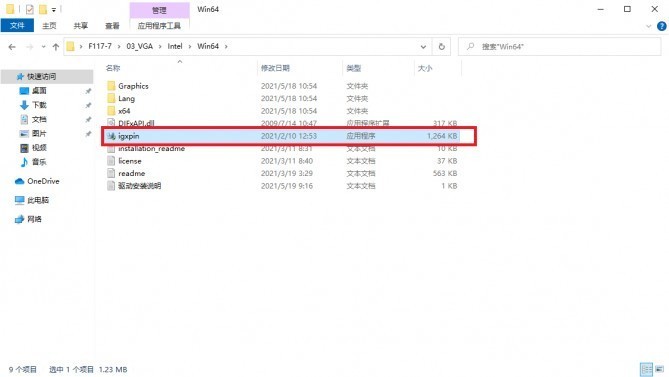
Task: Refresh the current folder
Action: pos(442,46)
